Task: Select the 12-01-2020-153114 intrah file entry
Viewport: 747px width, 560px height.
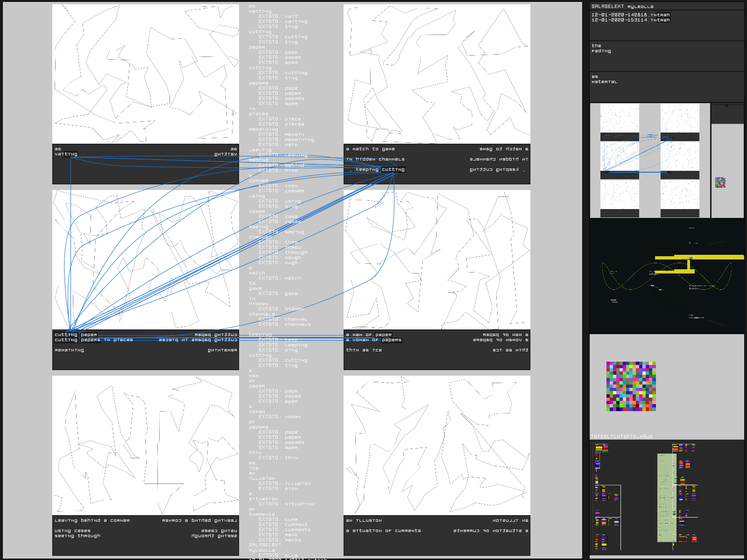Action: point(630,20)
